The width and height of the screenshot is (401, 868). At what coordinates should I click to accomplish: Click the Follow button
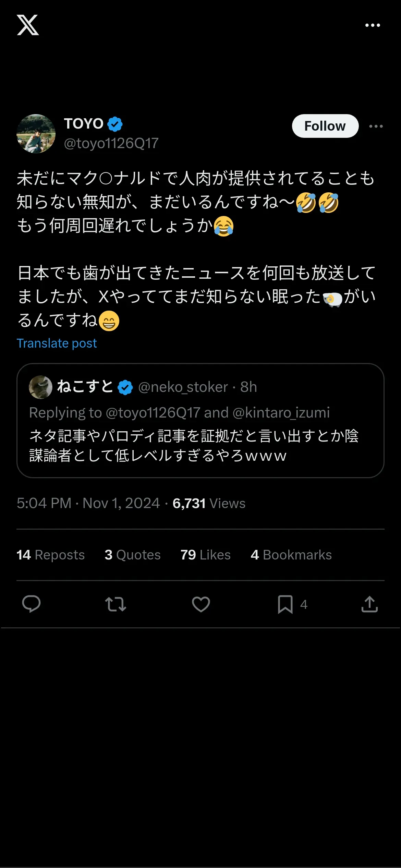point(325,126)
